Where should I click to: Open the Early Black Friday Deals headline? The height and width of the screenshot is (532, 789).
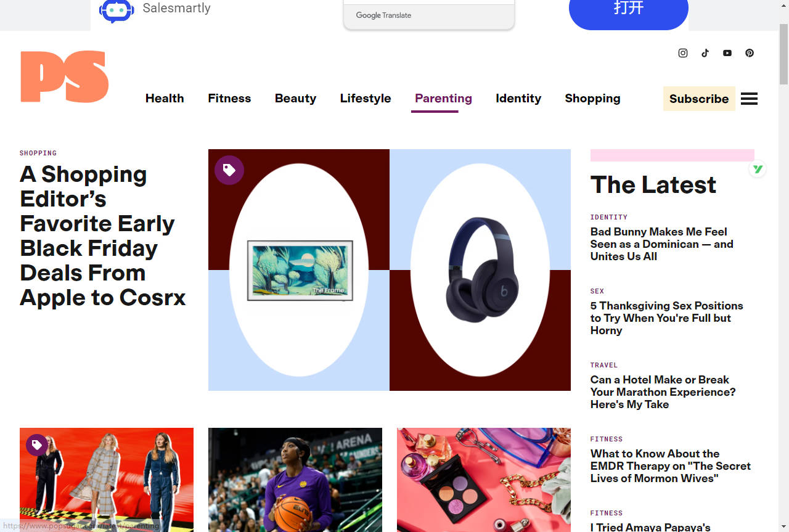[102, 235]
